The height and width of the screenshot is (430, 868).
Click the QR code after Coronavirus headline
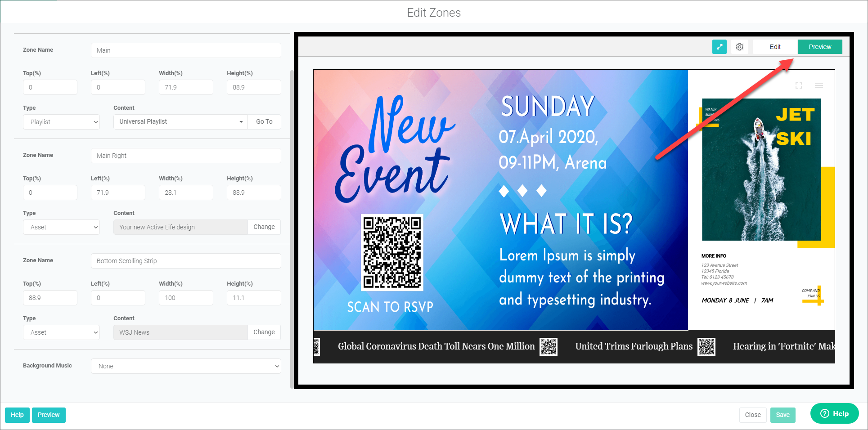point(549,347)
